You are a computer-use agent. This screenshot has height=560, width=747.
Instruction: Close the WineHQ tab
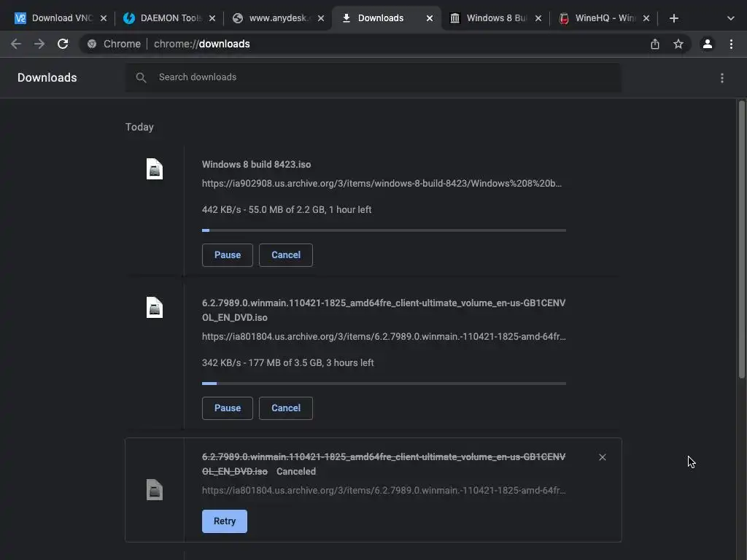(646, 18)
